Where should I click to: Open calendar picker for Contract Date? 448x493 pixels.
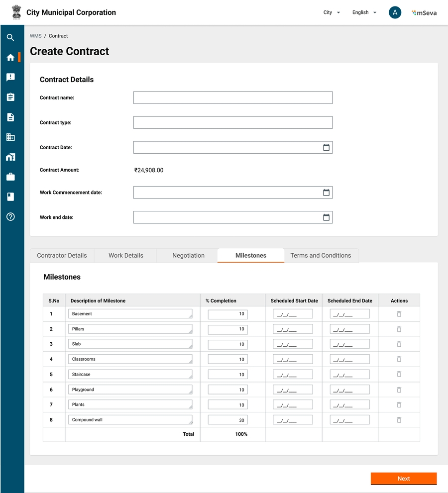[x=326, y=147]
